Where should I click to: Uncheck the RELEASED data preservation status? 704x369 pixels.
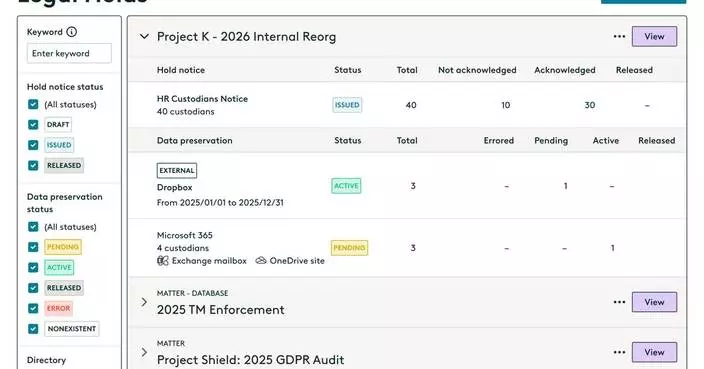33,288
